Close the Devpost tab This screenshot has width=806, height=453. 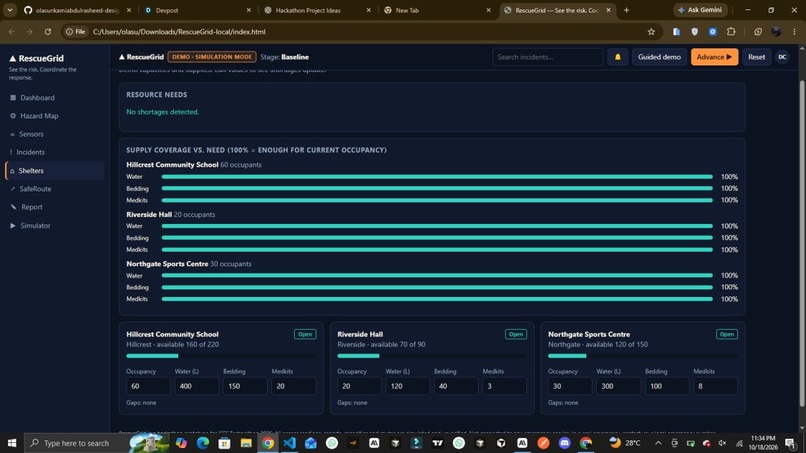pyautogui.click(x=249, y=10)
